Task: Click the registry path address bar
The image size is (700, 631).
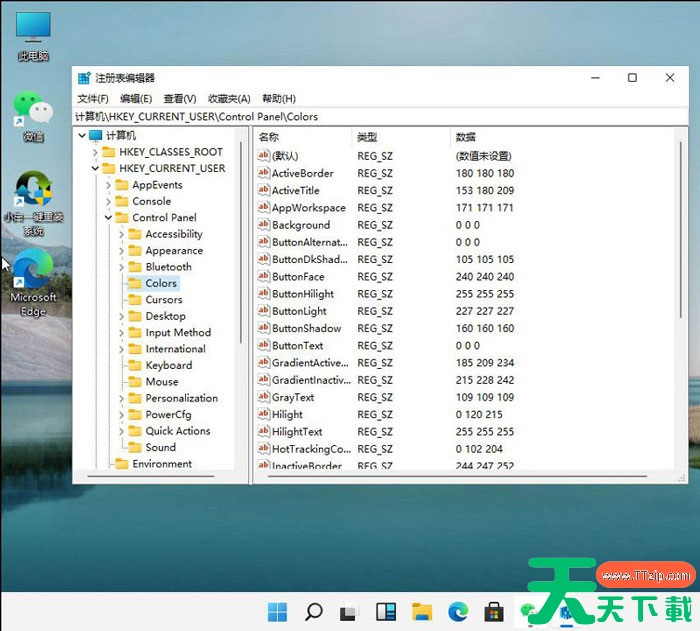Action: tap(380, 117)
